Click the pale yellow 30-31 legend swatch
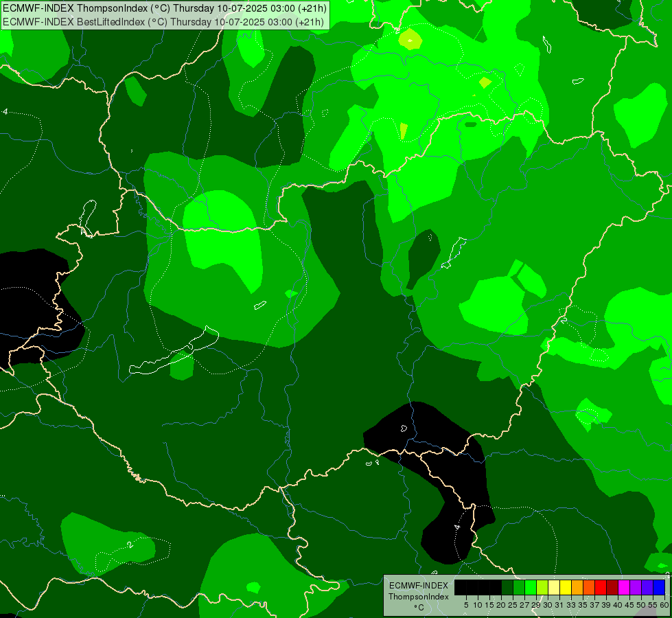This screenshot has width=672, height=618. (554, 587)
